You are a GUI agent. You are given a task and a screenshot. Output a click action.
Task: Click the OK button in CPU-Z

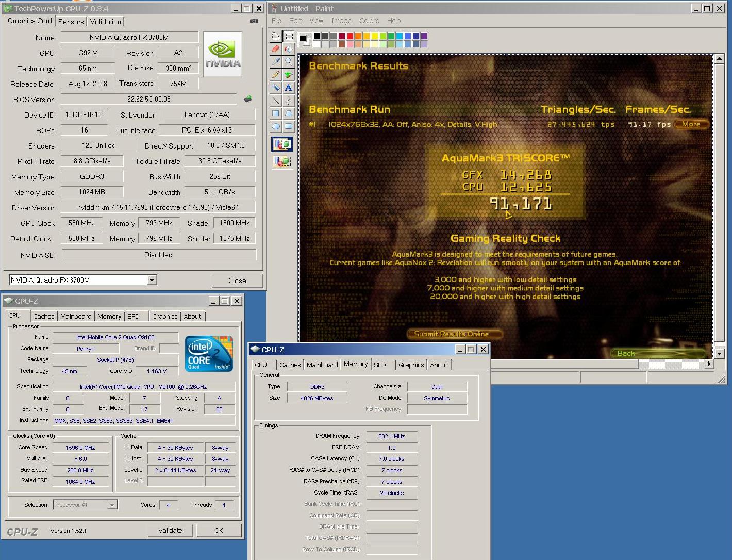tap(219, 530)
